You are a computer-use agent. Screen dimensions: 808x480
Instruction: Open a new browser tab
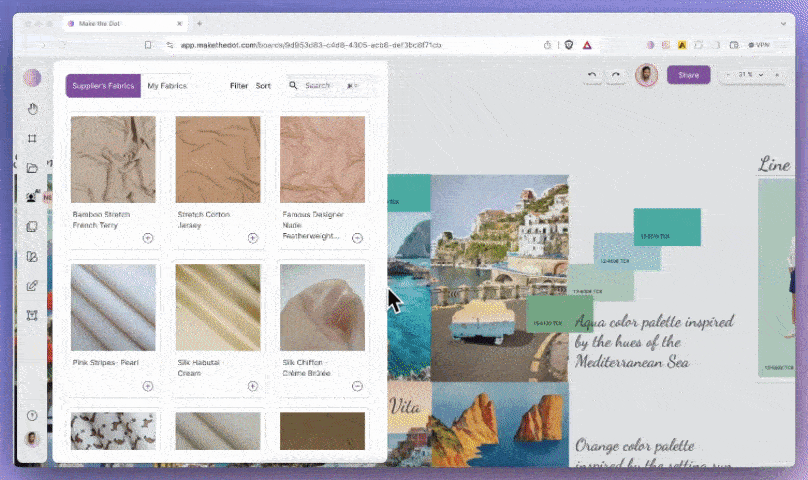pos(199,24)
